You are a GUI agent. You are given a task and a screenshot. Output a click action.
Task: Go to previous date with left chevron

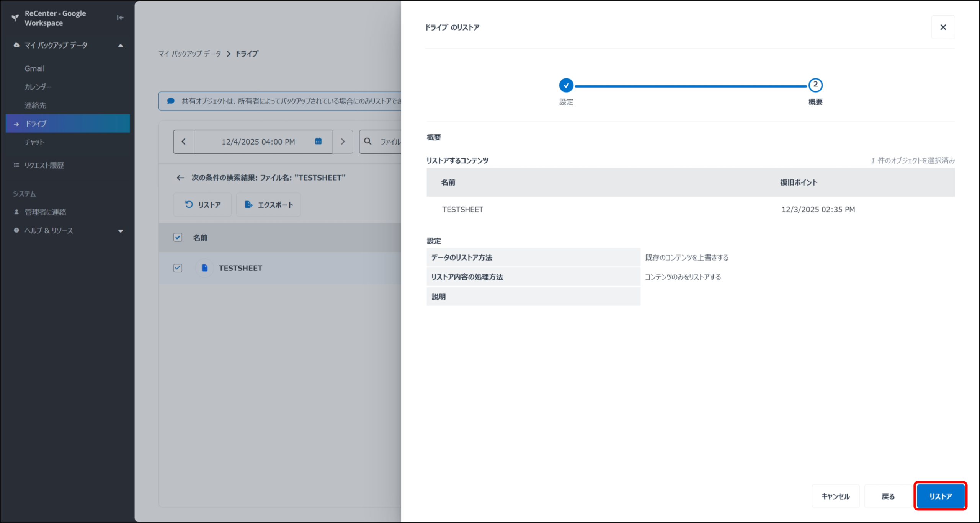[184, 142]
